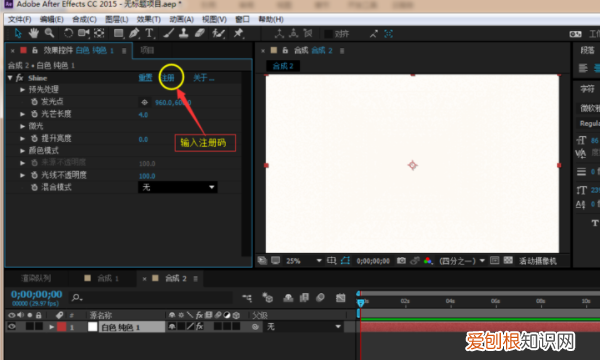The width and height of the screenshot is (600, 360).
Task: Click the take snapshot camera icon
Action: [x=401, y=261]
